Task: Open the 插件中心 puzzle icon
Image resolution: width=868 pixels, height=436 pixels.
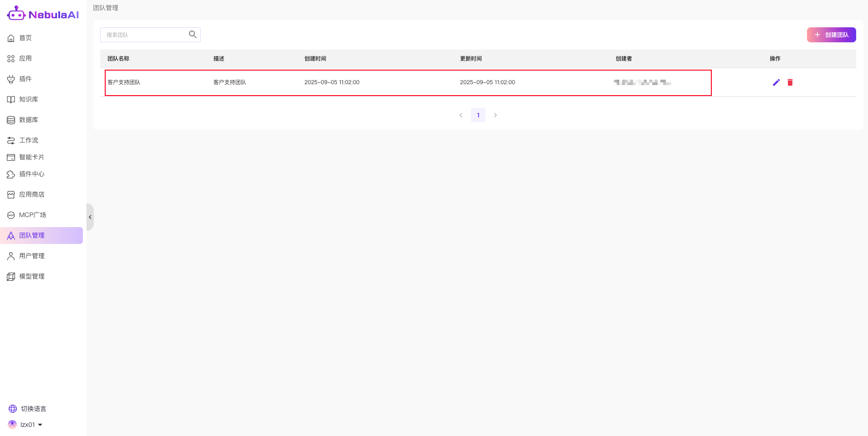Action: pyautogui.click(x=11, y=174)
